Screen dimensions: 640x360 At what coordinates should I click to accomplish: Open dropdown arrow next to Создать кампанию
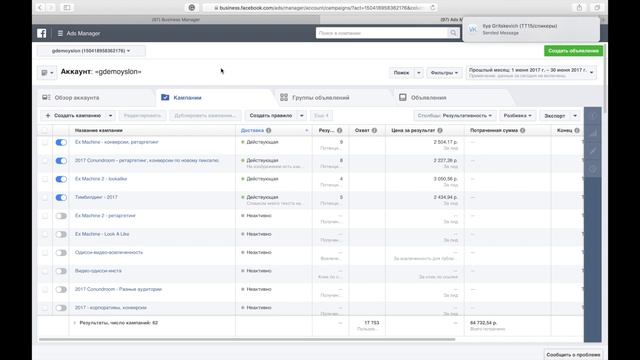click(110, 116)
